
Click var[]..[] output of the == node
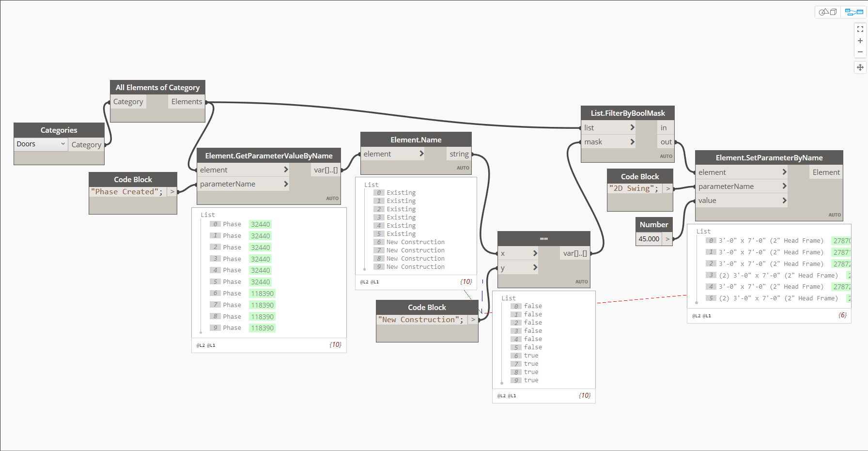(575, 253)
